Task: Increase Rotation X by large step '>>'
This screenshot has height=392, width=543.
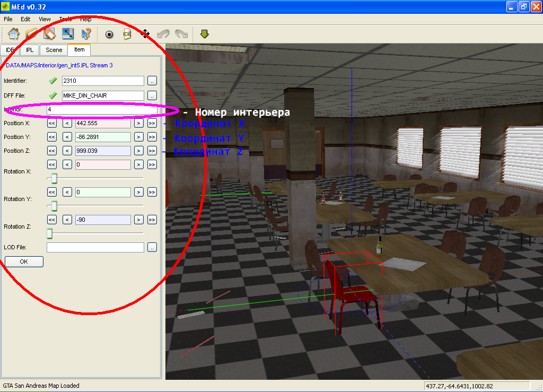Action: 152,164
